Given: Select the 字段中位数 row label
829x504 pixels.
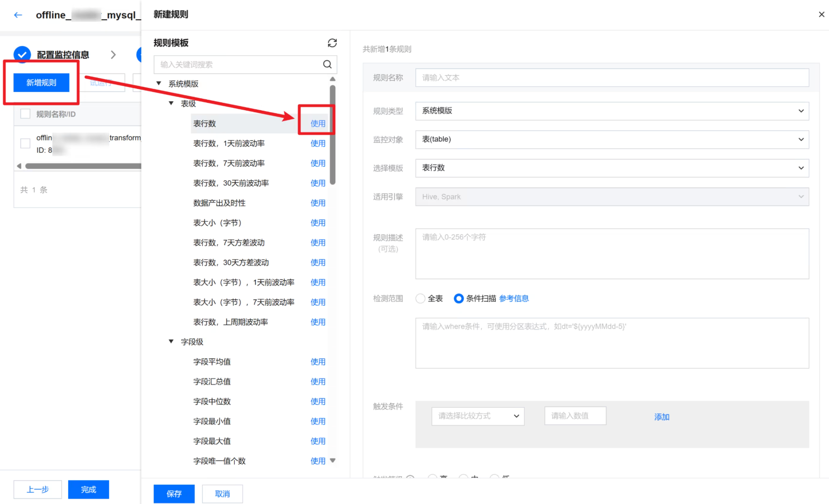Looking at the screenshot, I should [x=212, y=401].
